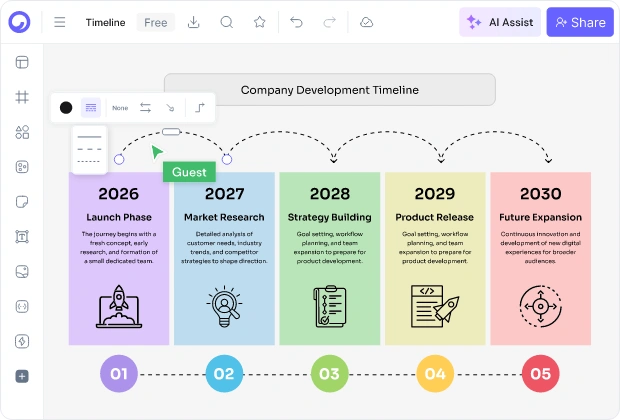Pick the black line color swatch
Screen dimensions: 620x420
(66, 108)
